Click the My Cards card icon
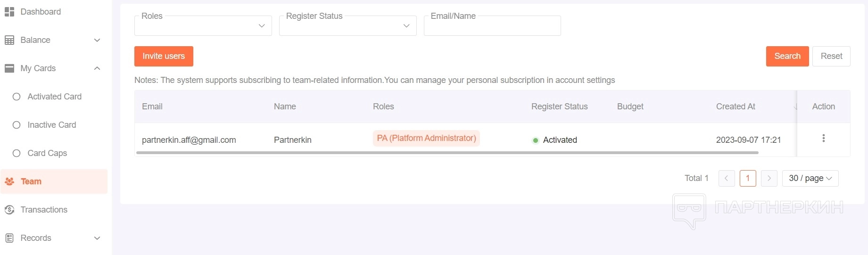 (x=9, y=68)
